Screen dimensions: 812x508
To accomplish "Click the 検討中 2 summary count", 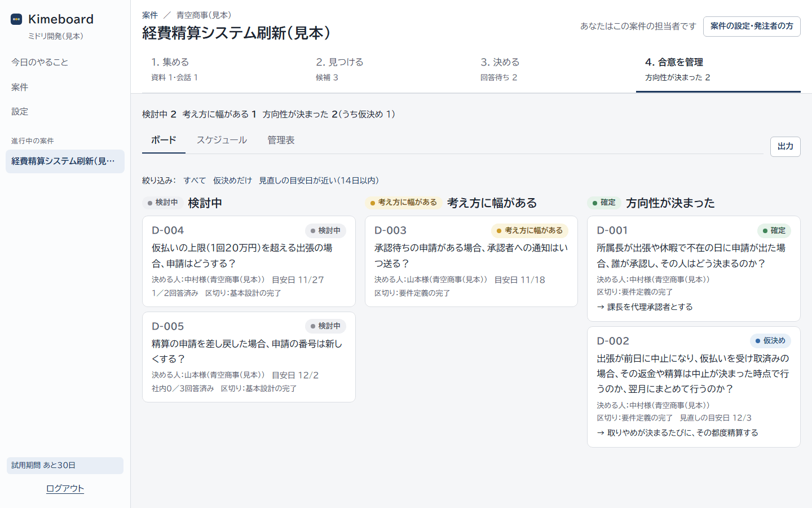I will click(160, 115).
